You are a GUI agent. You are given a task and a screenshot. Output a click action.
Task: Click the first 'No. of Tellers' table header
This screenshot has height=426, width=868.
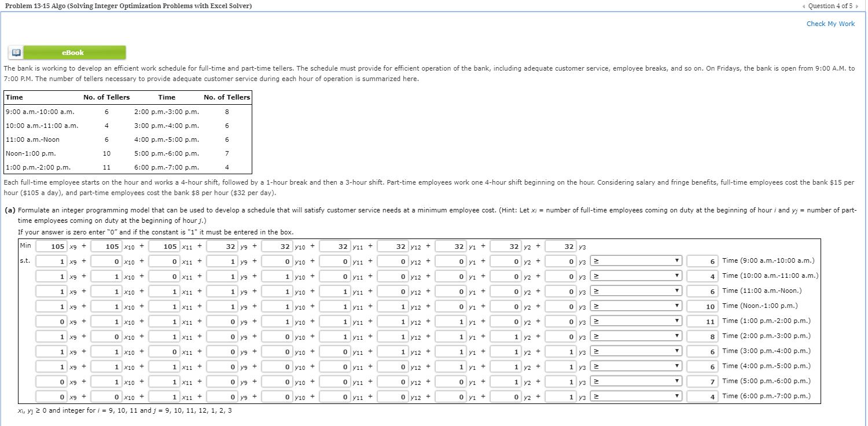tap(106, 97)
